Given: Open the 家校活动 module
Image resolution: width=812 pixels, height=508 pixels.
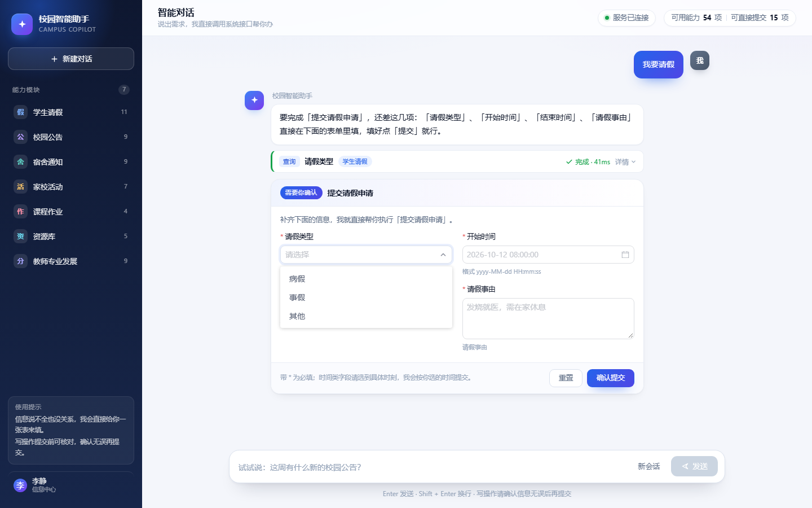Looking at the screenshot, I should [71, 187].
